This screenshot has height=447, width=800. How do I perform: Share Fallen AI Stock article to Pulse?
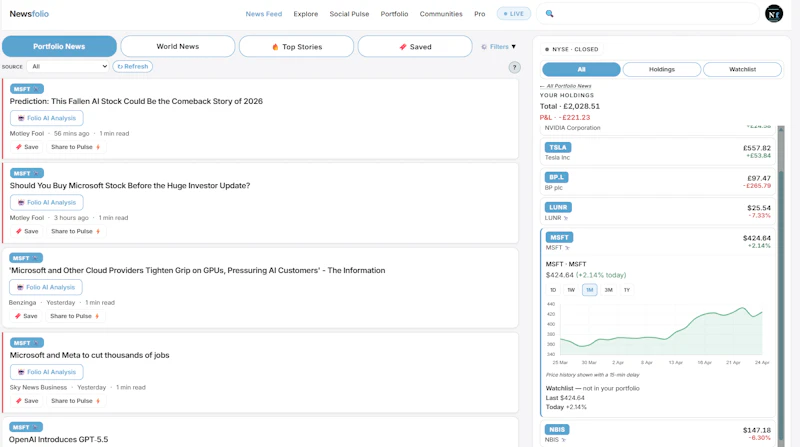[76, 147]
